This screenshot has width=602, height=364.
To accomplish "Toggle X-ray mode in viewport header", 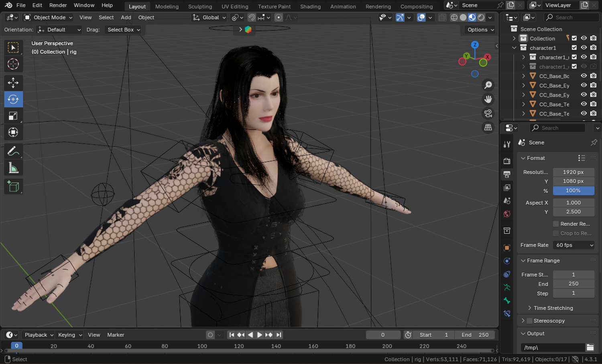I will tap(442, 18).
